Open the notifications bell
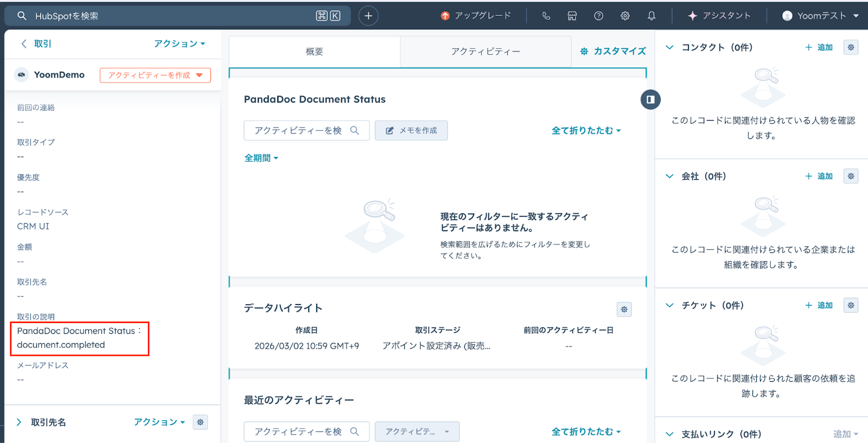The image size is (868, 443). [652, 16]
